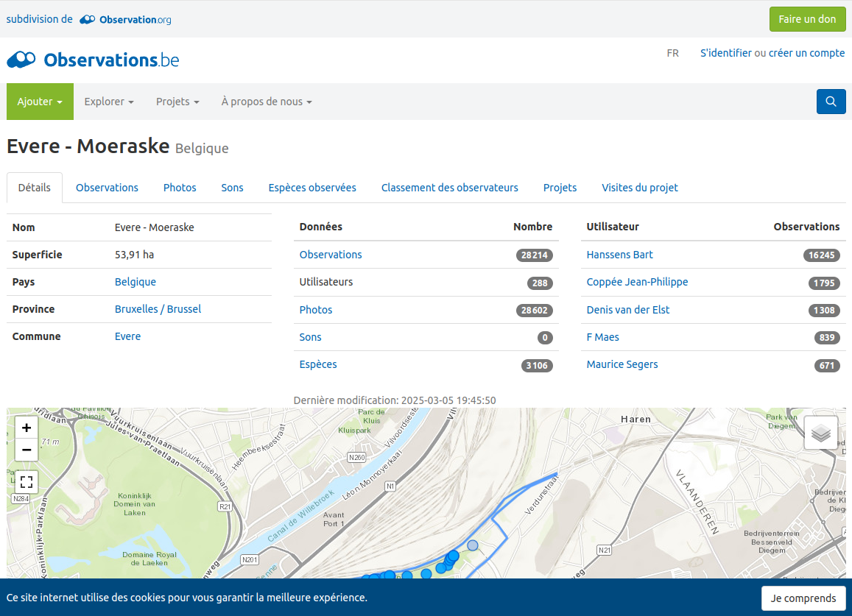Expand the Explorer dropdown menu
The width and height of the screenshot is (852, 616).
tap(109, 102)
